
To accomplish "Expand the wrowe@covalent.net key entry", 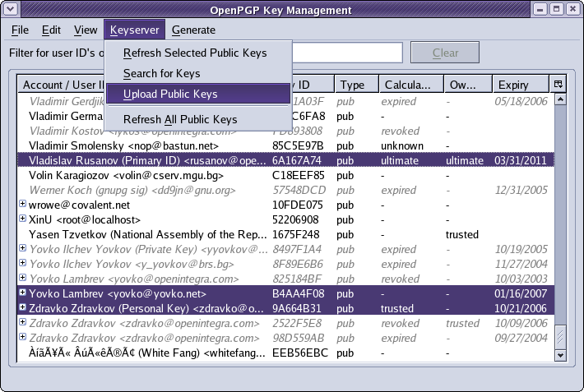I will [23, 205].
